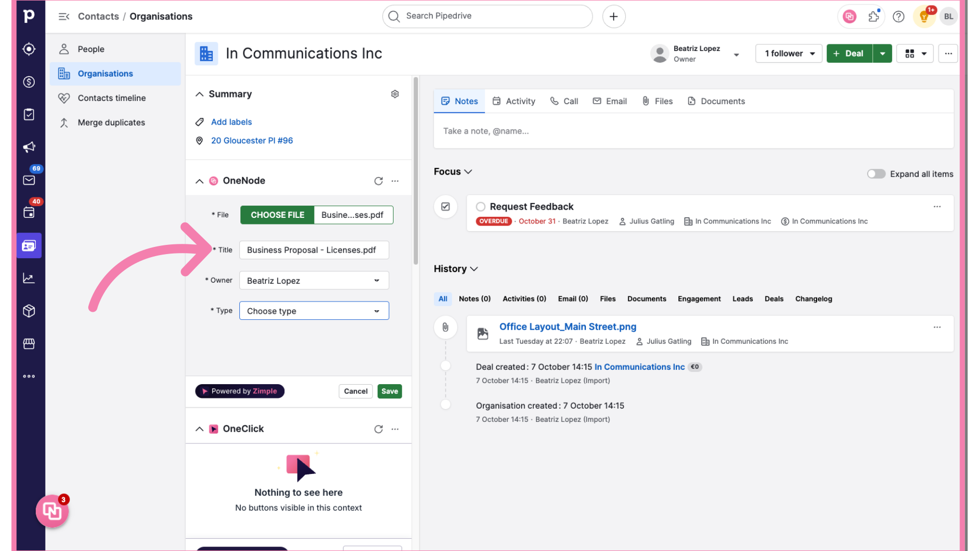Open the lightbulb notifications icon
This screenshot has height=551, width=980.
tap(924, 16)
